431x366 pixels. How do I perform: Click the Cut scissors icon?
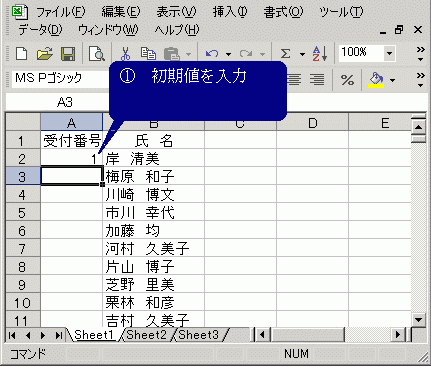point(125,53)
